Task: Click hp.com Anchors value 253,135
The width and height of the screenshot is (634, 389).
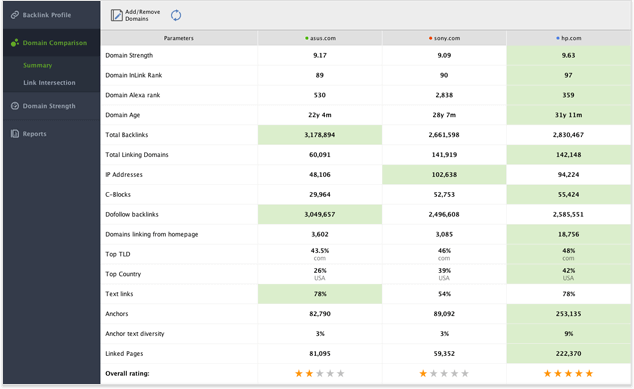Action: [568, 314]
